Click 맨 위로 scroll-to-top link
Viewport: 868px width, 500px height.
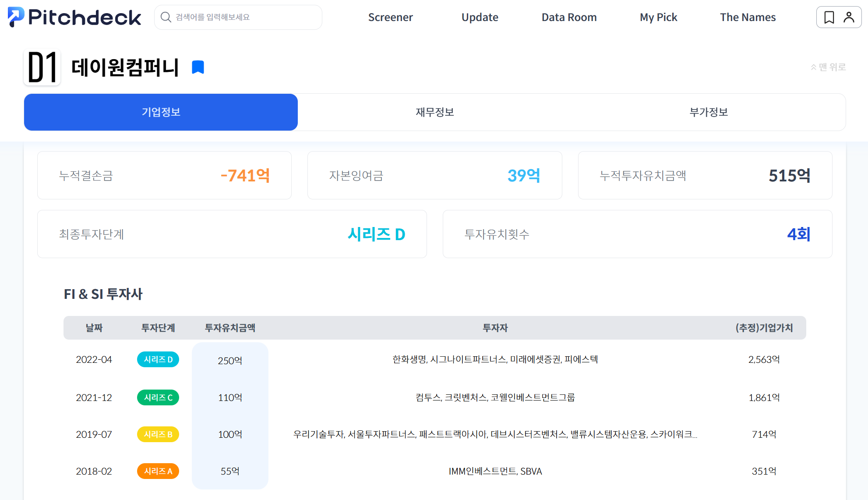click(x=828, y=67)
